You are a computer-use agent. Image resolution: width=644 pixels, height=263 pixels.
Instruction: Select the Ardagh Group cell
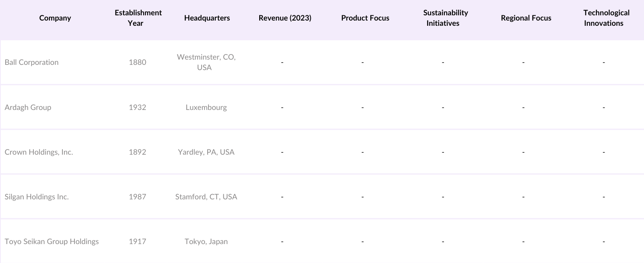(28, 108)
